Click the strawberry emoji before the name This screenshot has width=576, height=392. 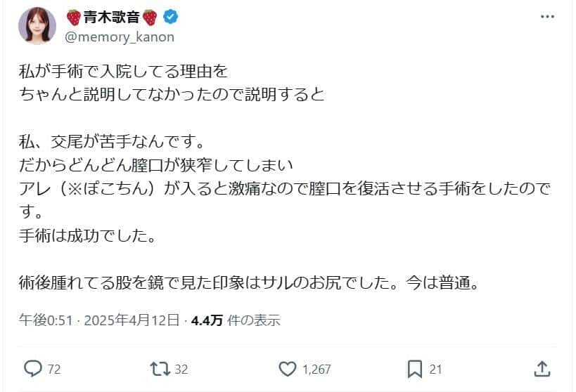click(73, 18)
